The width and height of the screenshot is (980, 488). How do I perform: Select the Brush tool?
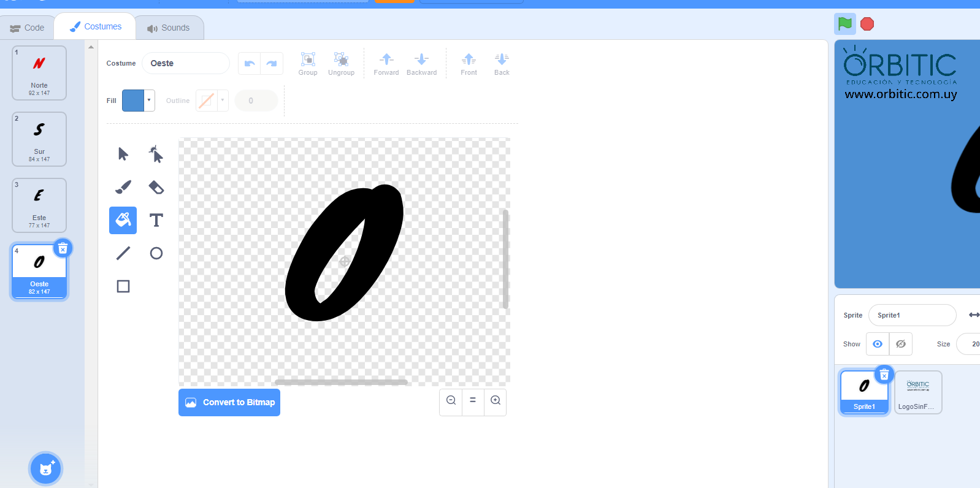pos(123,187)
